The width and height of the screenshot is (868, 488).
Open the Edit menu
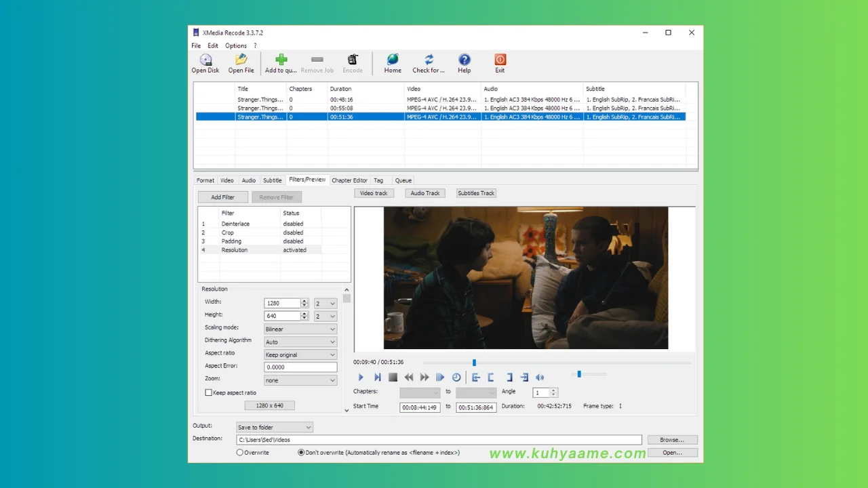pyautogui.click(x=213, y=45)
